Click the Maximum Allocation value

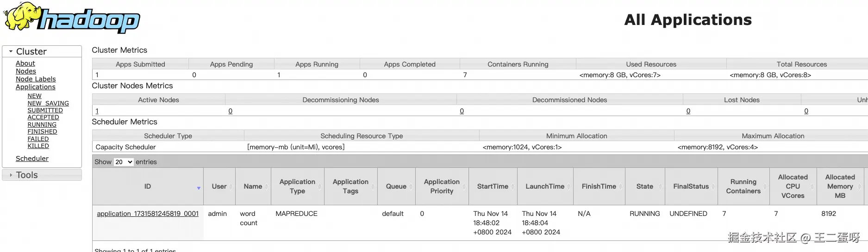click(x=718, y=147)
